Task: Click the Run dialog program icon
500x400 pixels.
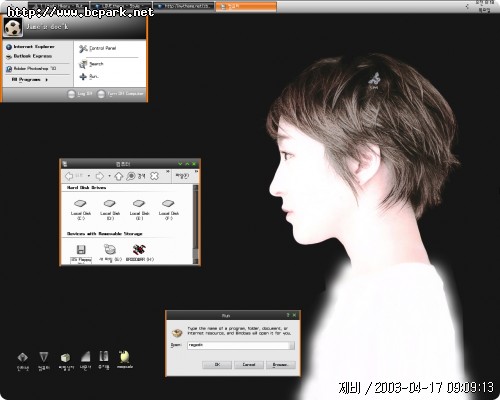Action: 177,332
